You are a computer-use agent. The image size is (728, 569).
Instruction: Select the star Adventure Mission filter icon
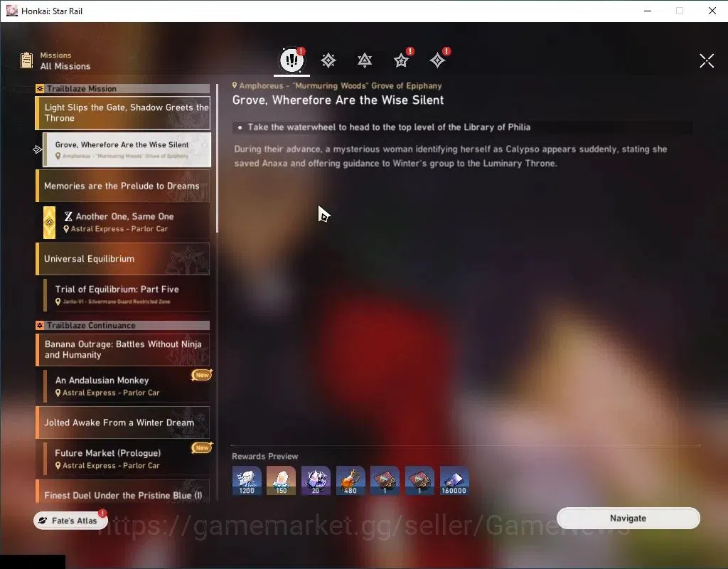[401, 60]
